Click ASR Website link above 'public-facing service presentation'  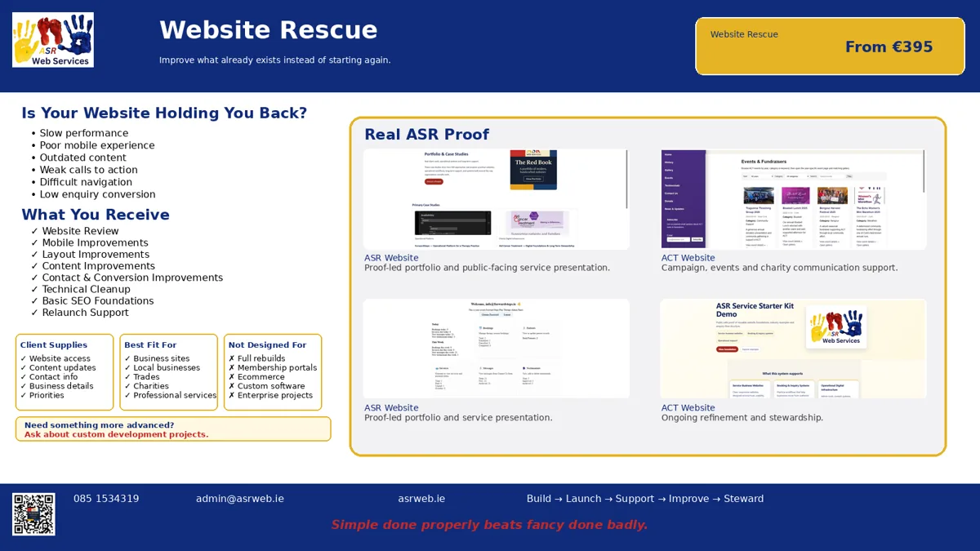coord(391,258)
